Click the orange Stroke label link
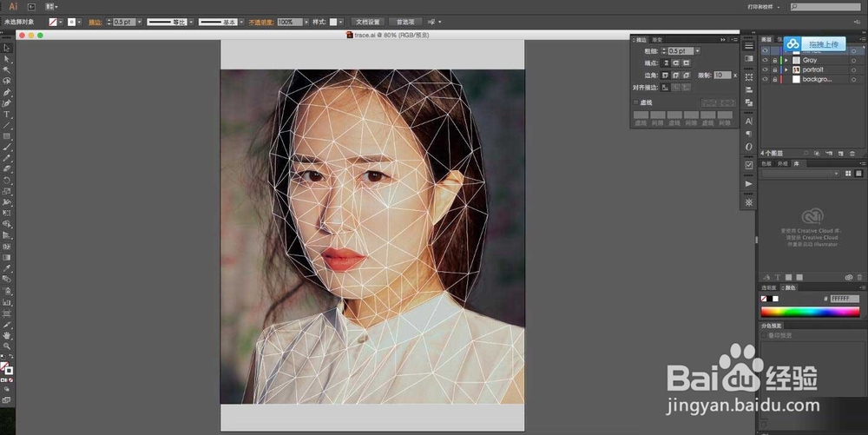This screenshot has height=435, width=868. point(95,22)
